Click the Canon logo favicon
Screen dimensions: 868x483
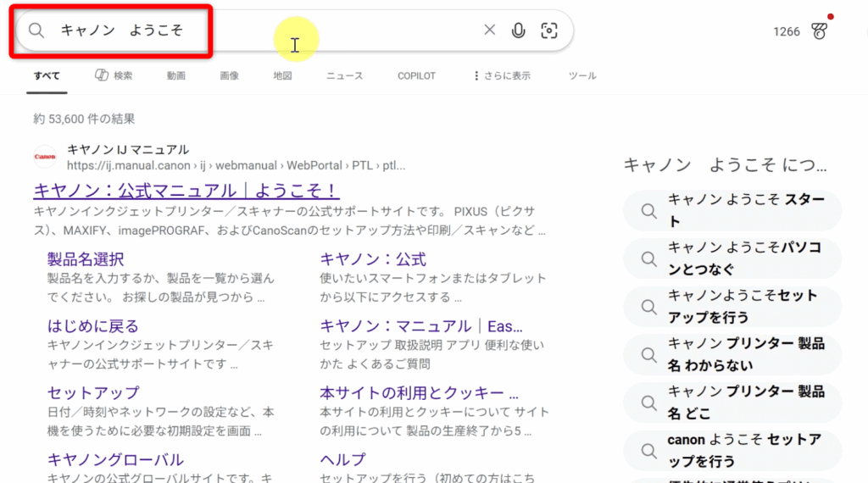coord(45,157)
